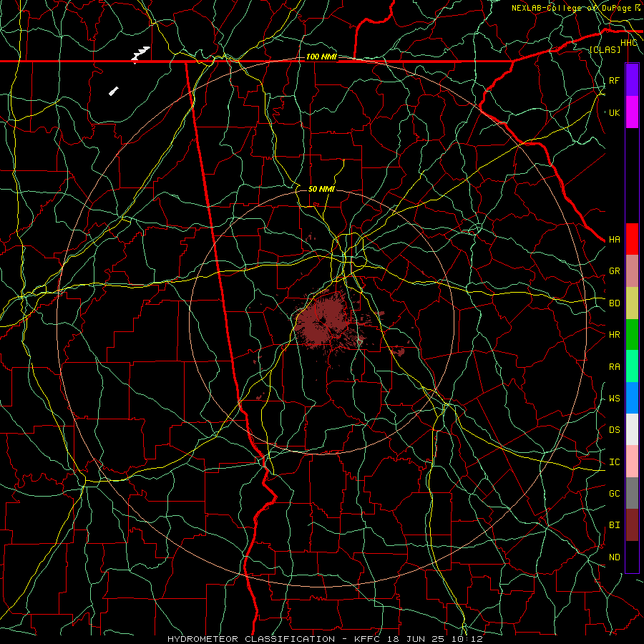Image resolution: width=644 pixels, height=644 pixels.
Task: Click the BD legend label
Action: point(615,303)
